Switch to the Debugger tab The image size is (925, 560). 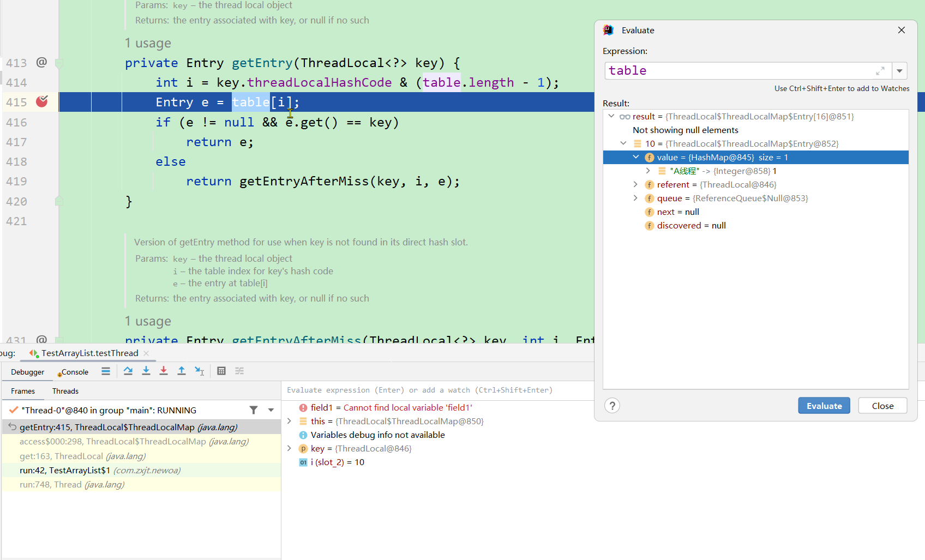(28, 372)
